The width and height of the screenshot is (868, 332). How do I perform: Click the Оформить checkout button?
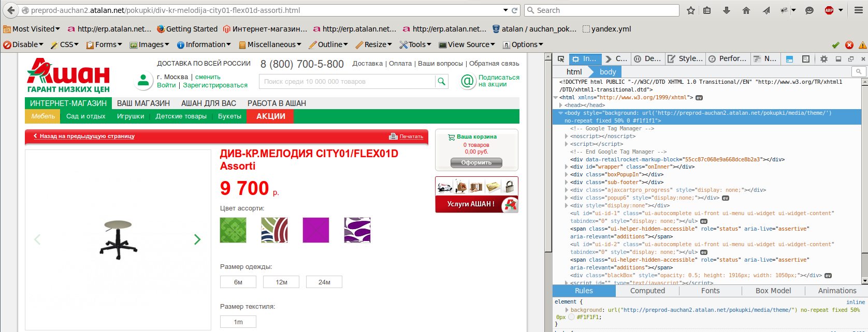pos(476,162)
